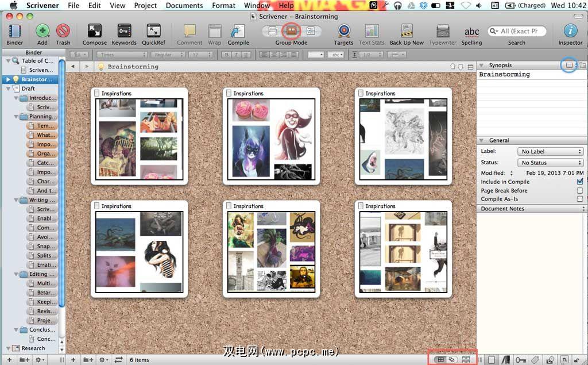The image size is (588, 365).
Task: Click the Compile toolbar icon
Action: (238, 32)
